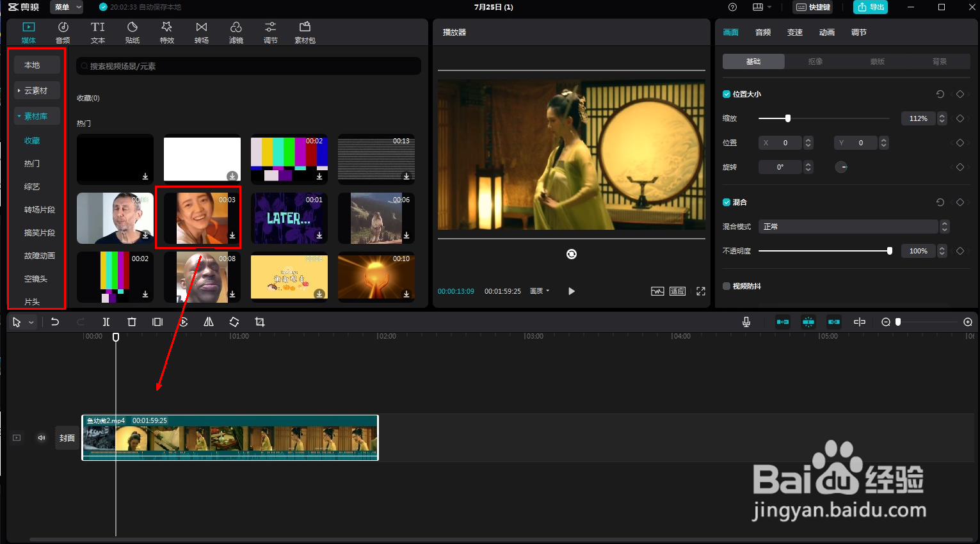Toggle preview axis icon in timeline toolbar

click(x=860, y=322)
